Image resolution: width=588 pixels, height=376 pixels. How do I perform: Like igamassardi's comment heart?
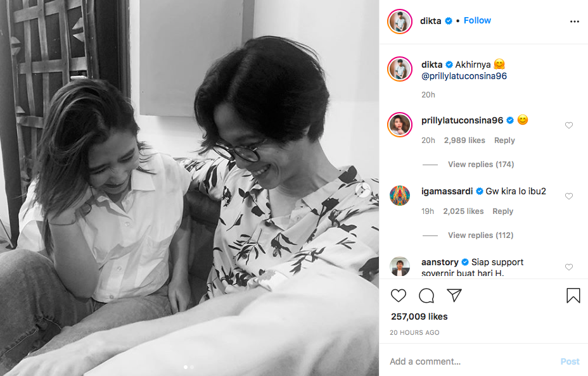569,196
